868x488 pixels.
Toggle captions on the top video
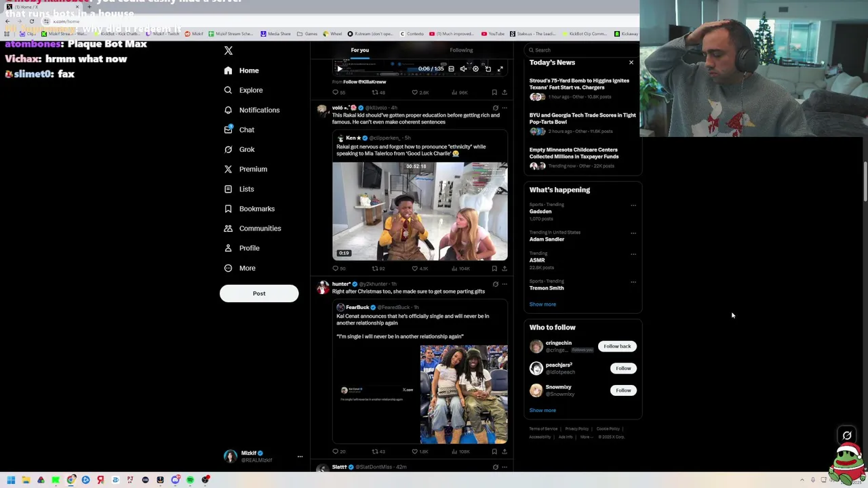point(451,68)
